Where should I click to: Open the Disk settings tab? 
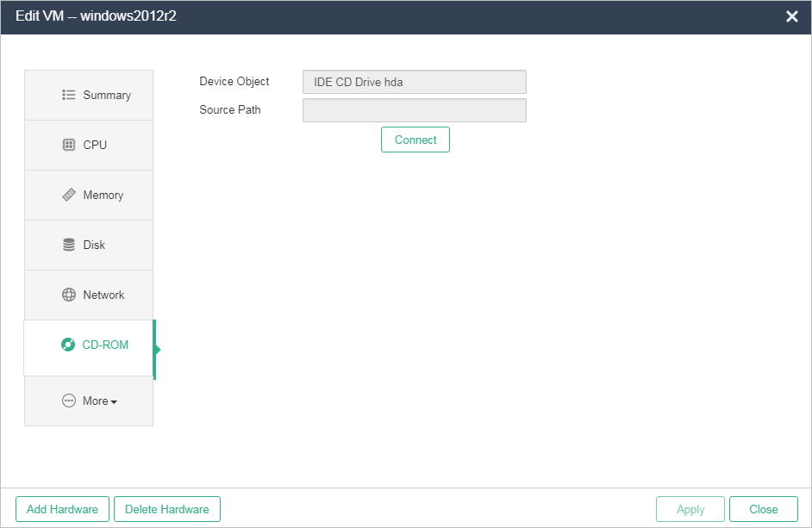click(94, 245)
